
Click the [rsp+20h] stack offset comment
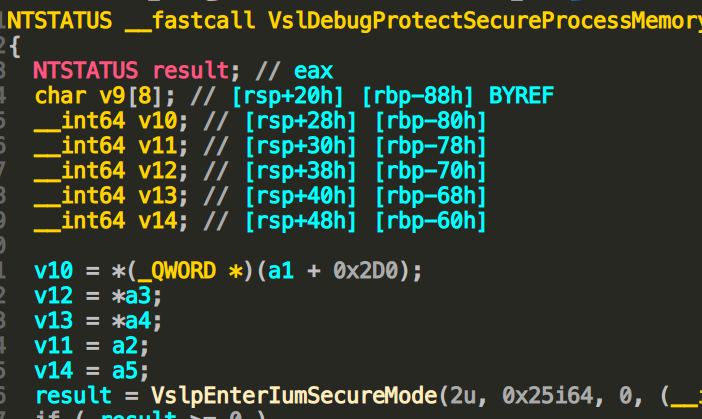(288, 96)
